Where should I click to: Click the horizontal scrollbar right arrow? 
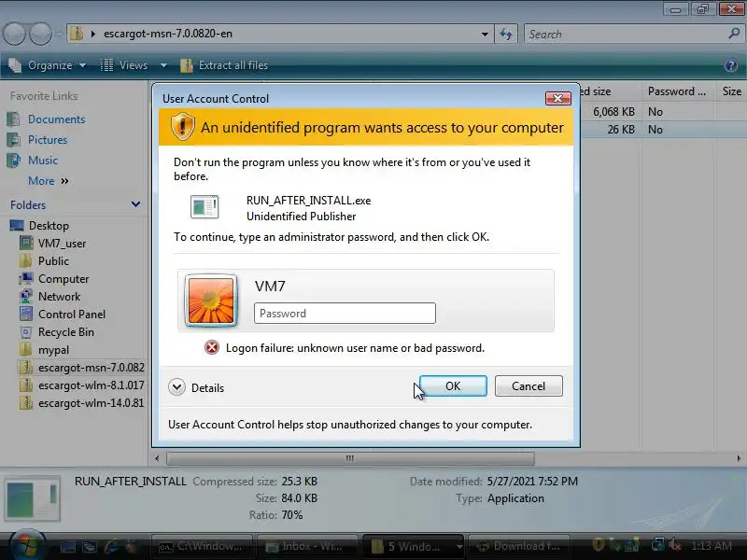(739, 458)
